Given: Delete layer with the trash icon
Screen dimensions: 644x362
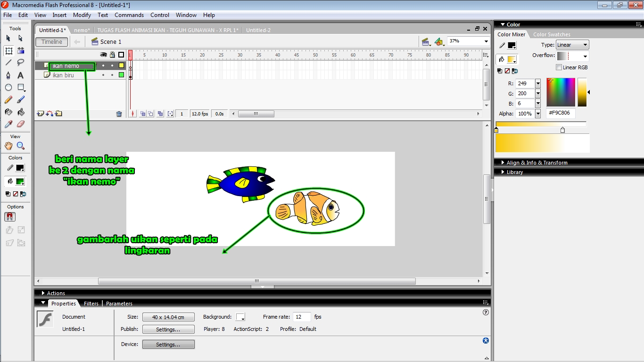Looking at the screenshot, I should [119, 114].
